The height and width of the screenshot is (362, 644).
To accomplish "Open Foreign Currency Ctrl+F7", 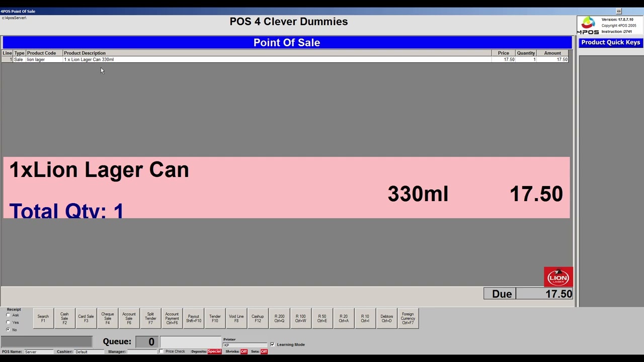I will 408,319.
